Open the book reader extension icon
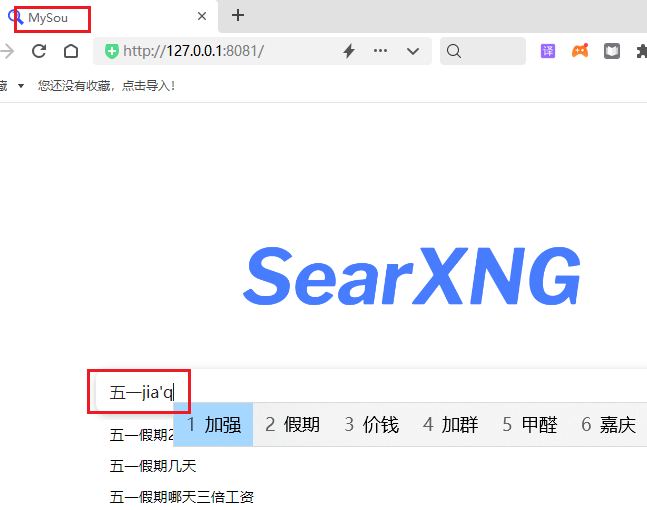The image size is (647, 510). (612, 51)
